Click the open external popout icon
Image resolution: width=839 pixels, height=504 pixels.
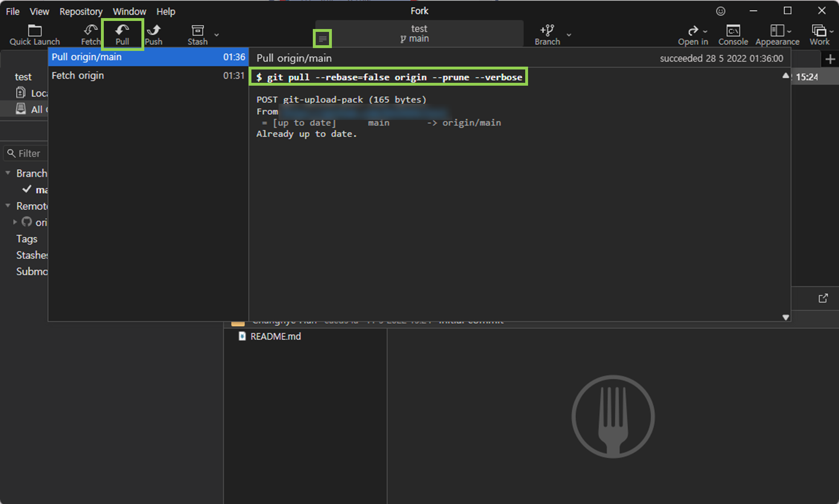tap(823, 298)
